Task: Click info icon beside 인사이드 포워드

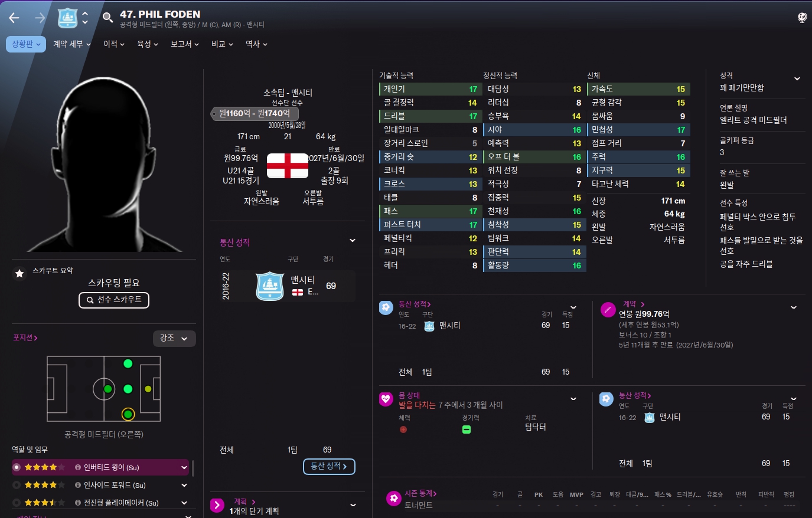Action: 78,485
